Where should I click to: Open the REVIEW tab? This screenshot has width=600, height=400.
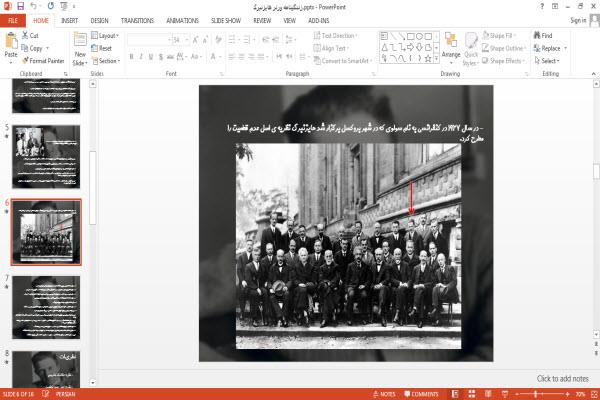pos(262,21)
